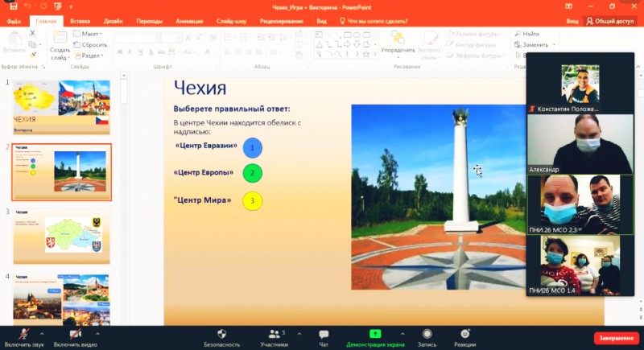Click the green Демонстрация экрана icon
Screen dimensions: 644x350
375,333
